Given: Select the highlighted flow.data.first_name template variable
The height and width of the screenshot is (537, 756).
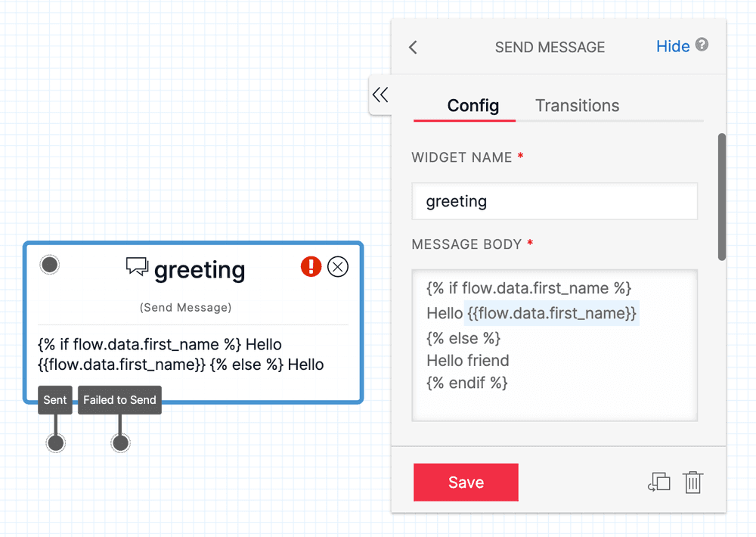Looking at the screenshot, I should [x=551, y=313].
